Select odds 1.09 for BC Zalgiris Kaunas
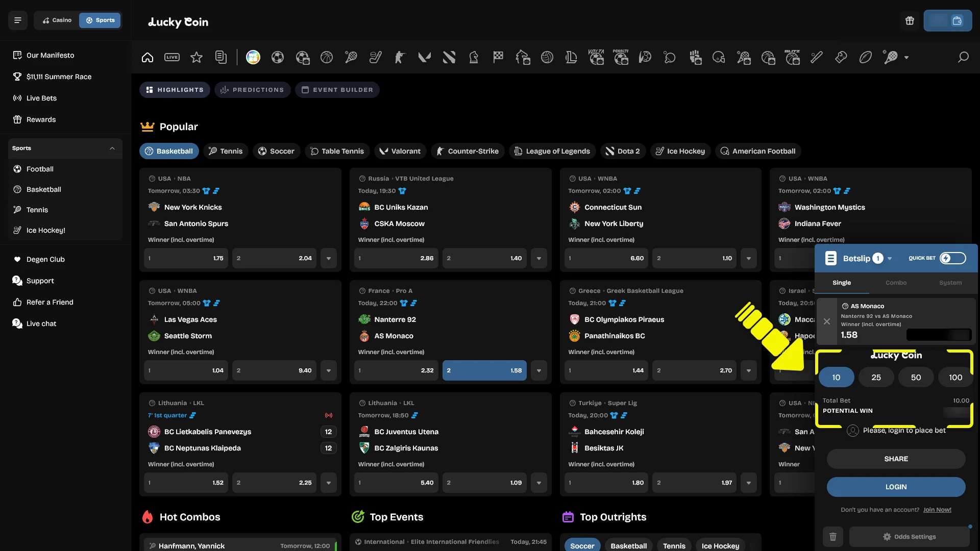Image resolution: width=980 pixels, height=551 pixels. pyautogui.click(x=484, y=483)
